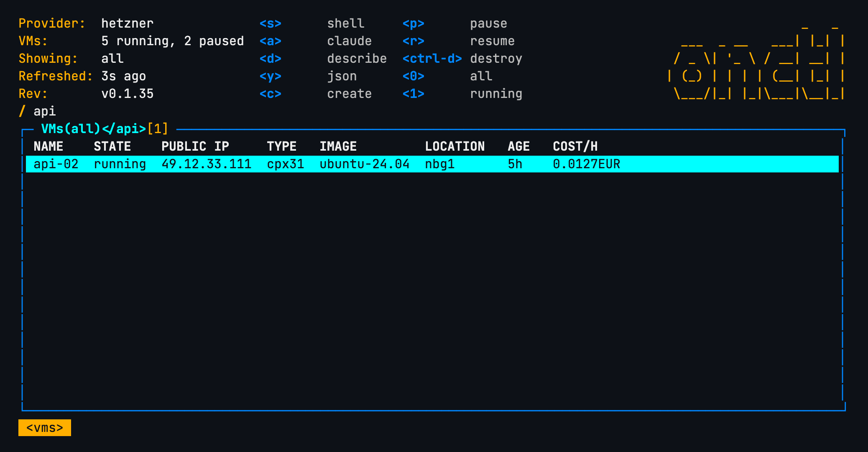Viewport: 868px width, 452px height.
Task: Click the ubuntu-24.04 image cell
Action: 365,164
